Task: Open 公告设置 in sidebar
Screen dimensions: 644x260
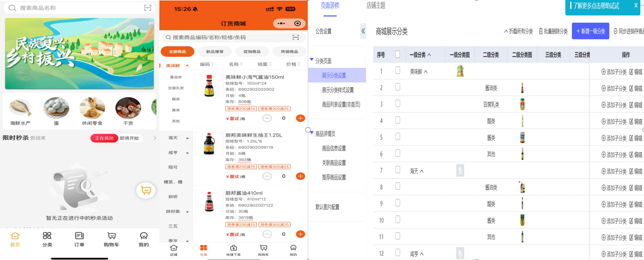Action: (x=323, y=31)
